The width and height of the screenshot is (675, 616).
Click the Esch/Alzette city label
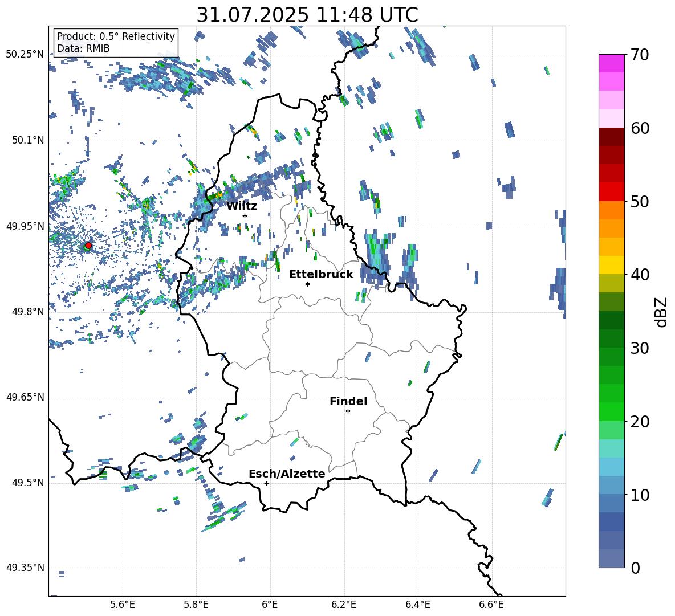click(x=287, y=474)
